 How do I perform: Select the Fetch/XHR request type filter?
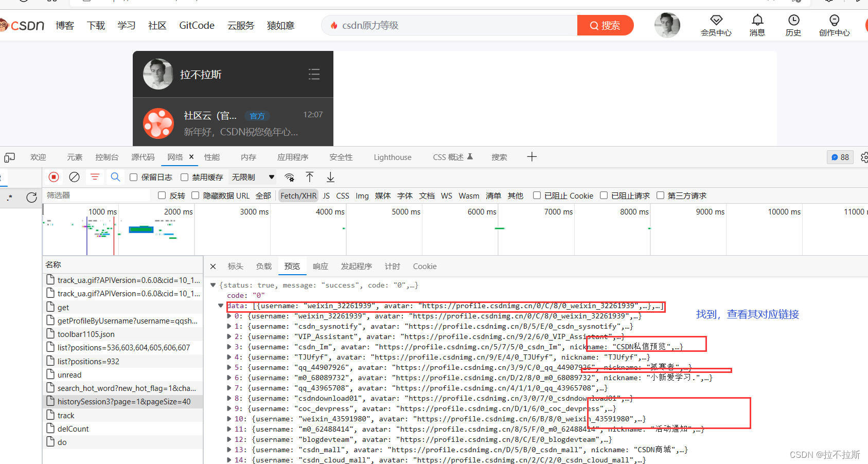(298, 195)
